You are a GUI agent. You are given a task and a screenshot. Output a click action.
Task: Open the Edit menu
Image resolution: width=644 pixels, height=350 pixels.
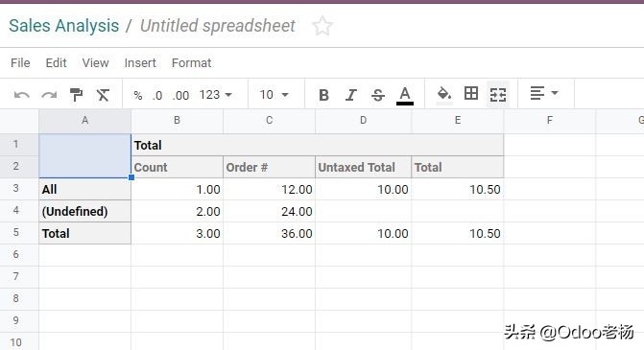point(56,62)
